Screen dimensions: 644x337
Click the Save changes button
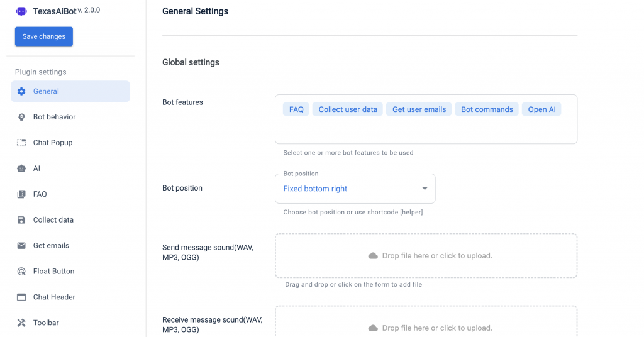point(44,36)
